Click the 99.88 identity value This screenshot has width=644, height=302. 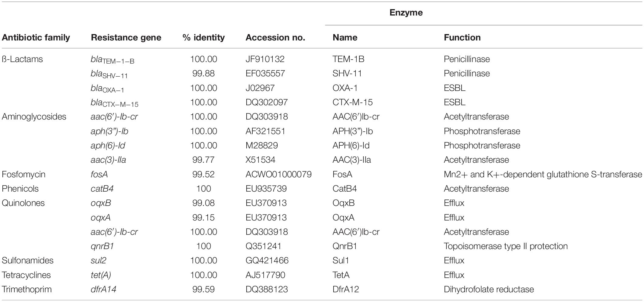point(203,73)
